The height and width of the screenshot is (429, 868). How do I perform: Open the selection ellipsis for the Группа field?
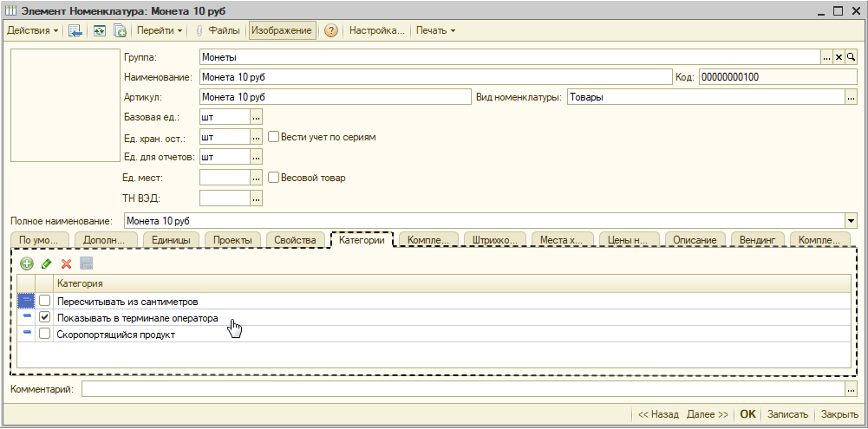[x=826, y=57]
